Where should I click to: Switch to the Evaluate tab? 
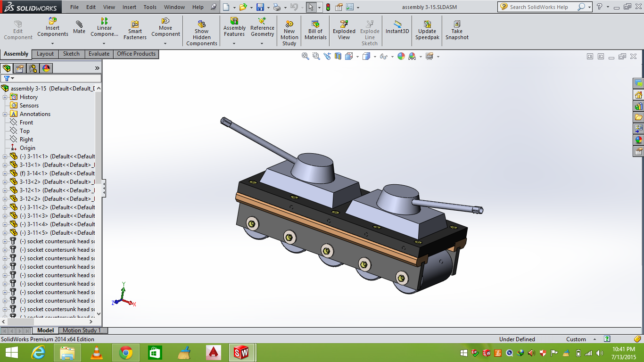click(99, 54)
